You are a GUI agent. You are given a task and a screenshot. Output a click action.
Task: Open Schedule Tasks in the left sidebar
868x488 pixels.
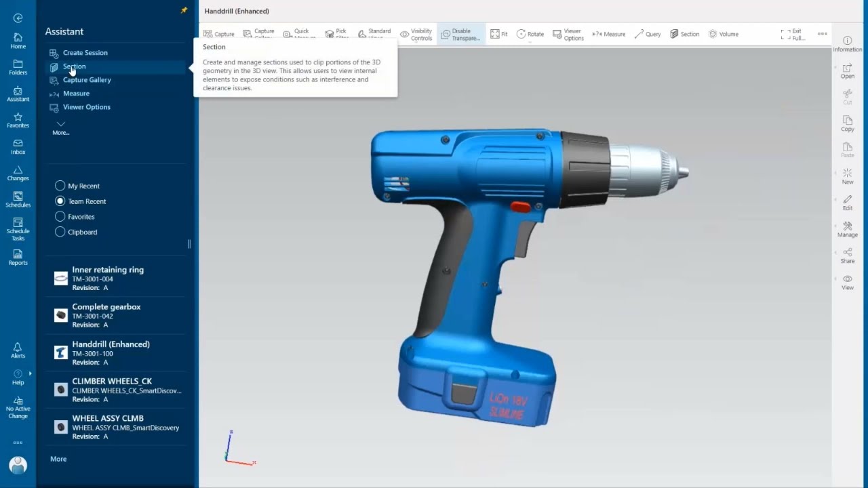click(x=18, y=229)
